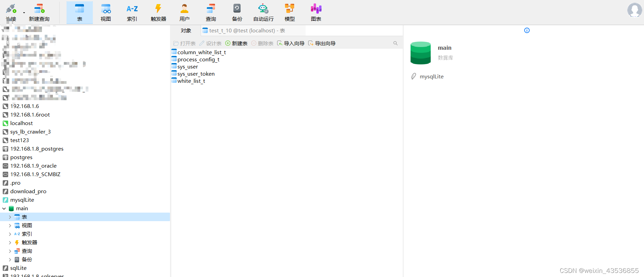Click the user avatar icon
This screenshot has width=644, height=277.
point(634,10)
